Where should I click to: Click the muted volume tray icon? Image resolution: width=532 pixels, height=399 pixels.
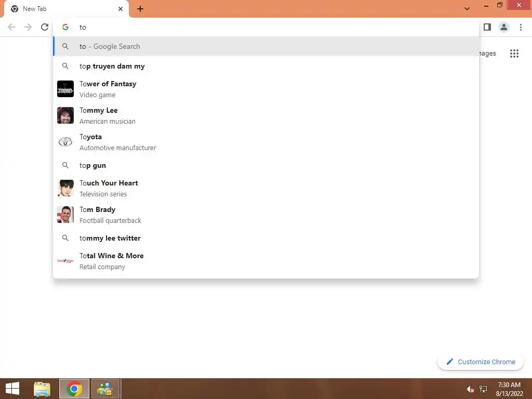coord(470,389)
